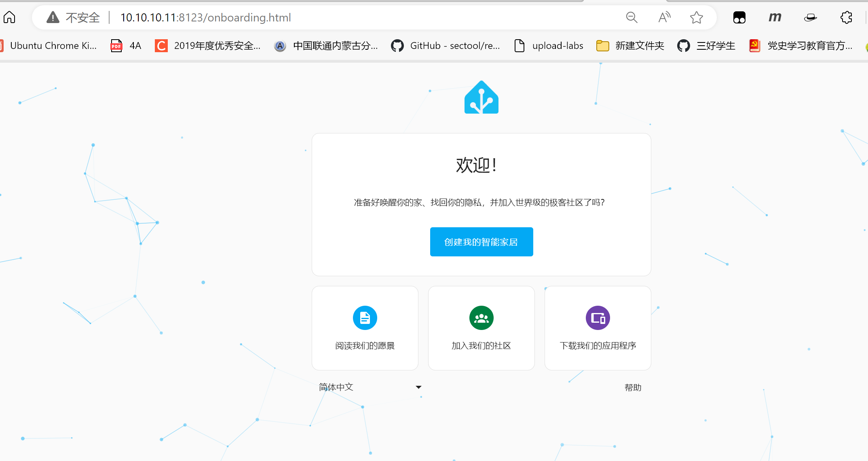Click the 党史学习教育 red flag icon
The width and height of the screenshot is (868, 461).
coord(754,46)
